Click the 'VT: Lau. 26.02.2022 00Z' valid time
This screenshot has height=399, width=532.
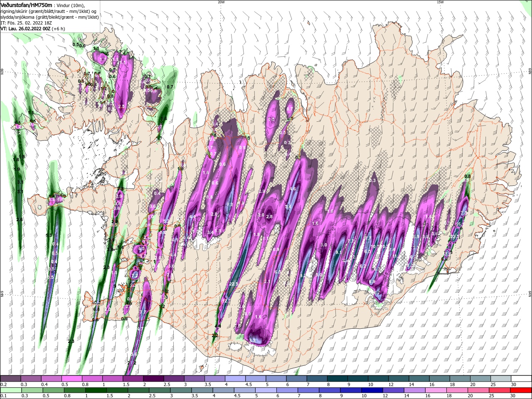click(x=25, y=29)
